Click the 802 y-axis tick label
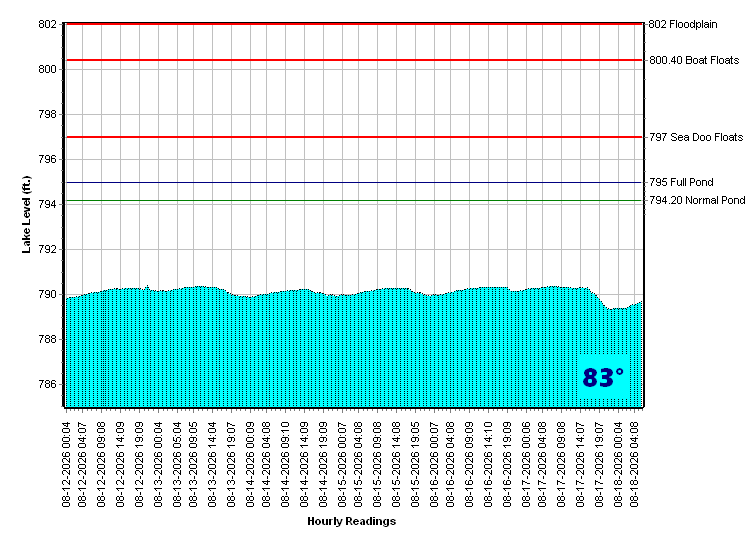 point(47,24)
